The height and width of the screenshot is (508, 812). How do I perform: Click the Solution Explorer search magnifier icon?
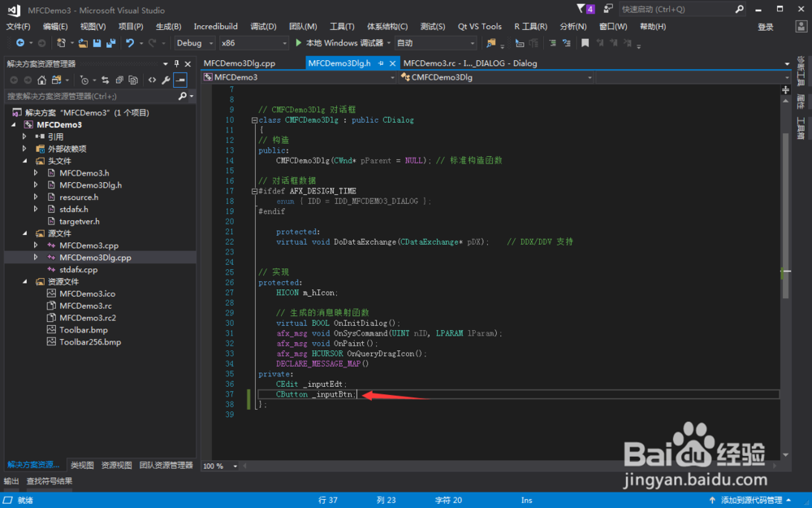pyautogui.click(x=182, y=97)
